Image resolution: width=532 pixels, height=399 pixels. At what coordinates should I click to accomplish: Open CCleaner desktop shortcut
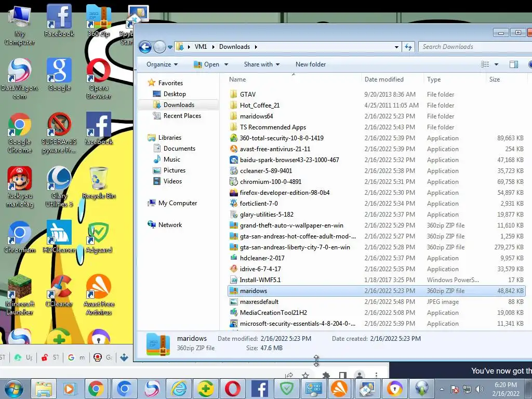[x=59, y=291]
